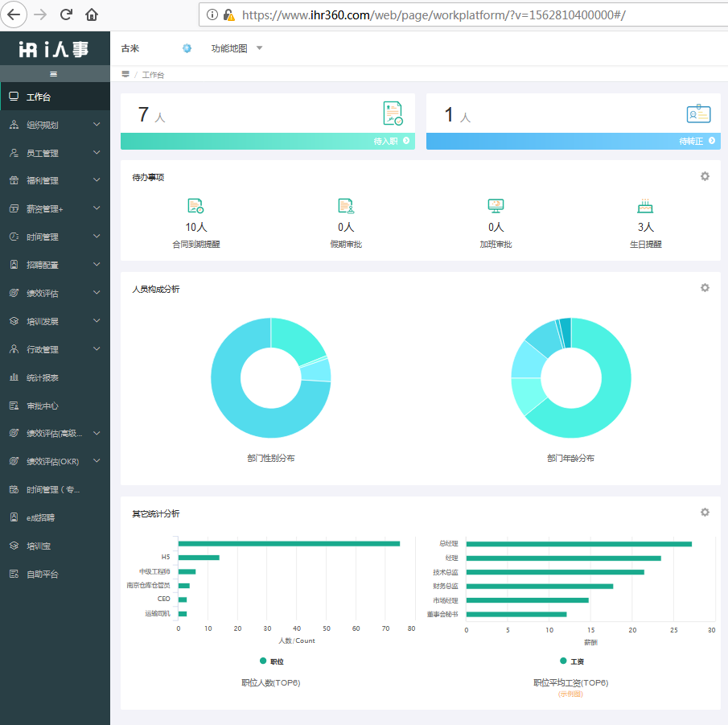728x725 pixels.
Task: Open 绩效评估(高级 sidebar item
Action: [x=55, y=434]
